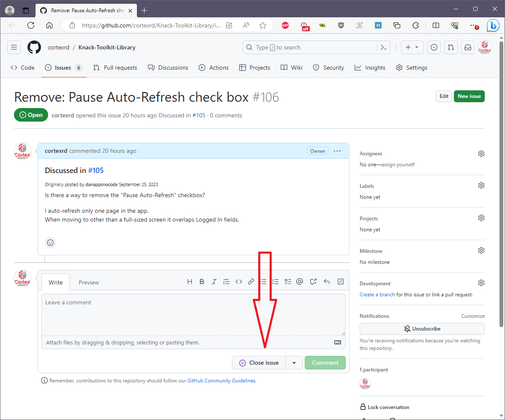Follow the #105 link in the issue header
505x420 pixels.
coord(199,116)
